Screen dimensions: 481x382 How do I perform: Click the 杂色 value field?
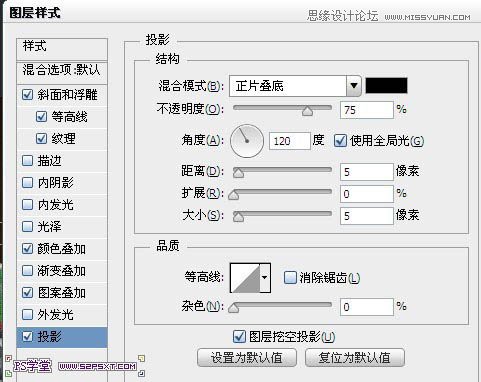click(x=367, y=307)
